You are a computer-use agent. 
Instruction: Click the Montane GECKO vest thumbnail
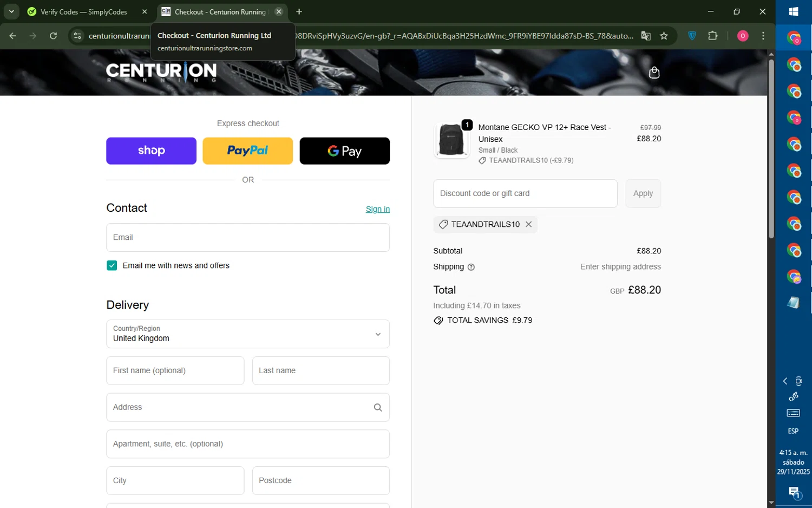(451, 140)
